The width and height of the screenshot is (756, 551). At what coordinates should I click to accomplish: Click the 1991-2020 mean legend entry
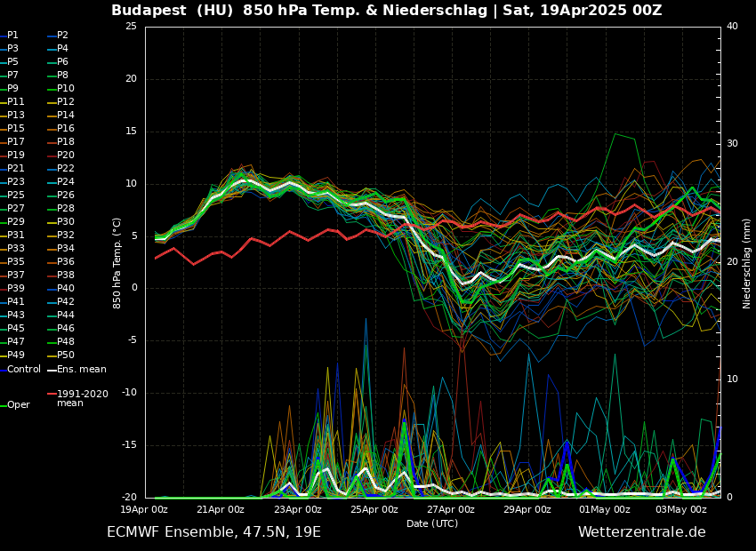82,398
